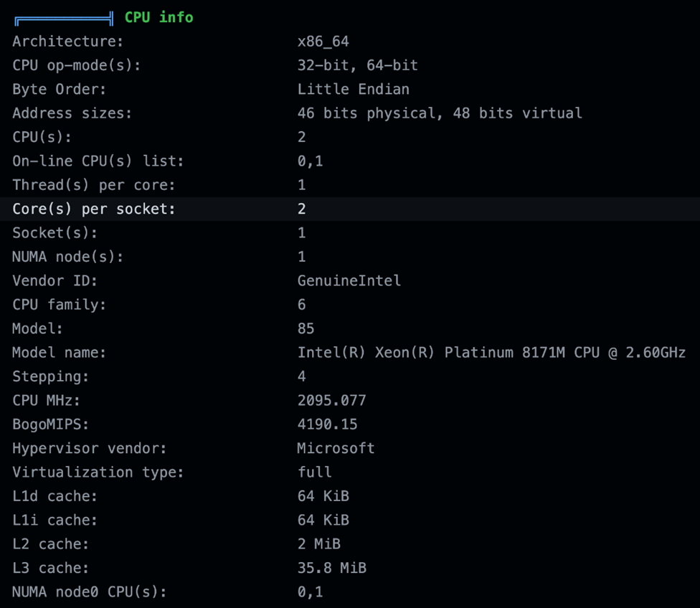
Task: Click the Hypervisor vendor label
Action: (x=89, y=448)
